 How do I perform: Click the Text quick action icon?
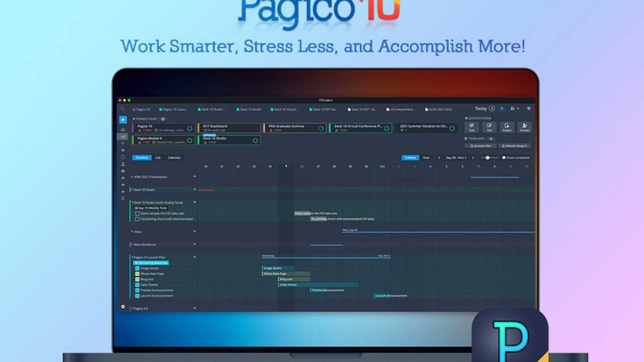pos(490,127)
